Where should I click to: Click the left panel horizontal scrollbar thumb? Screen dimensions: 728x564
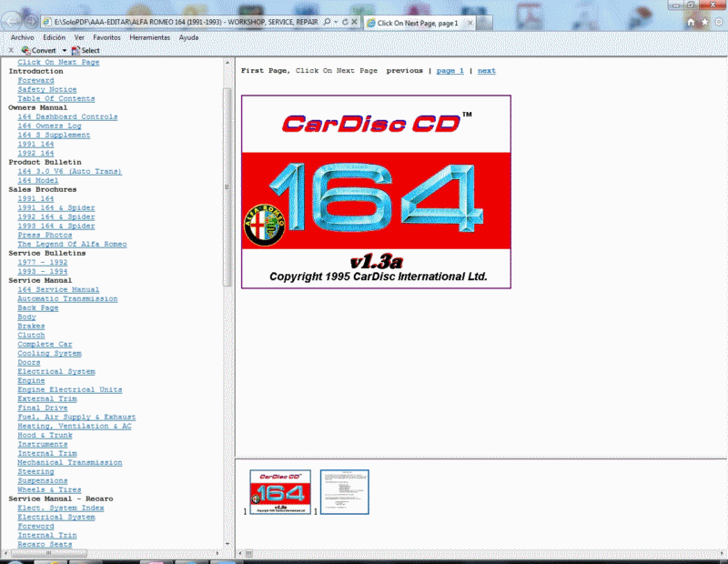coord(48,553)
